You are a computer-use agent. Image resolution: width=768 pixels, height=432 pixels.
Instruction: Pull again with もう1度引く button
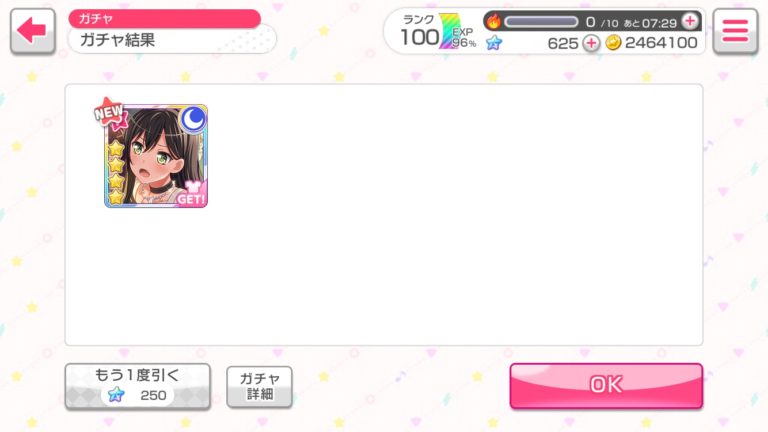pyautogui.click(x=138, y=386)
